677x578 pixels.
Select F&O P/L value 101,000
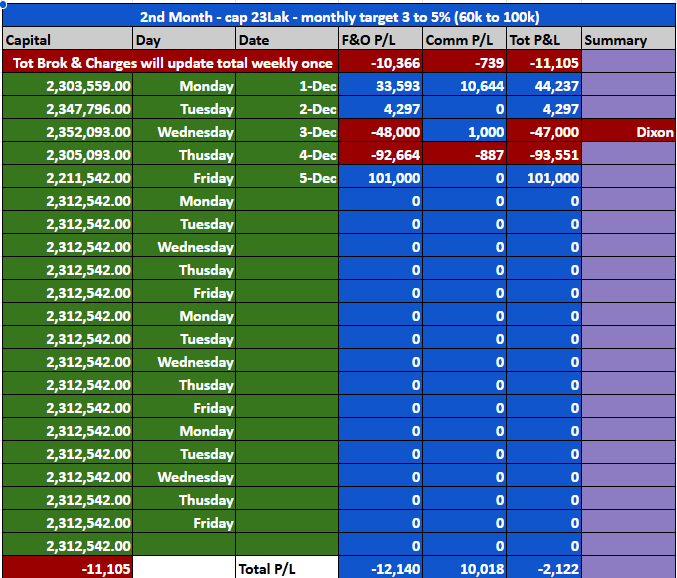(380, 178)
